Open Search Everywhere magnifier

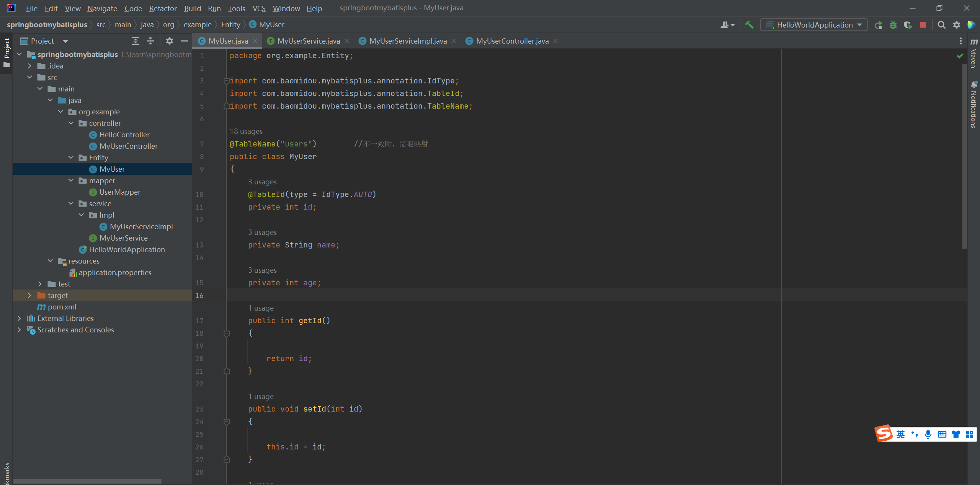[941, 25]
